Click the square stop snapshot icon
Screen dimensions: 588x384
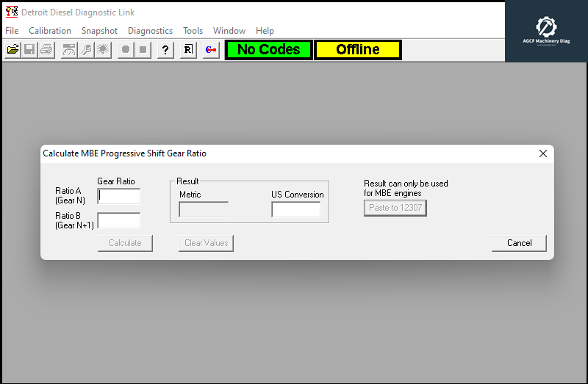[143, 50]
